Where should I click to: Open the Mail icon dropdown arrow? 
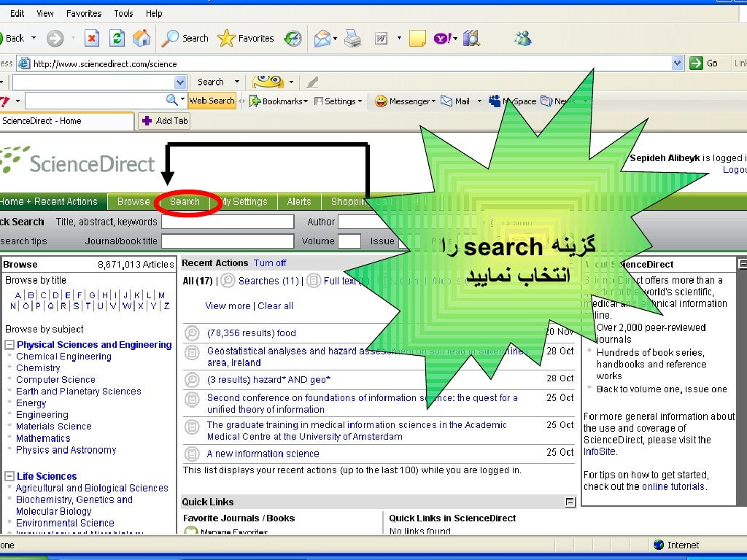[x=336, y=38]
